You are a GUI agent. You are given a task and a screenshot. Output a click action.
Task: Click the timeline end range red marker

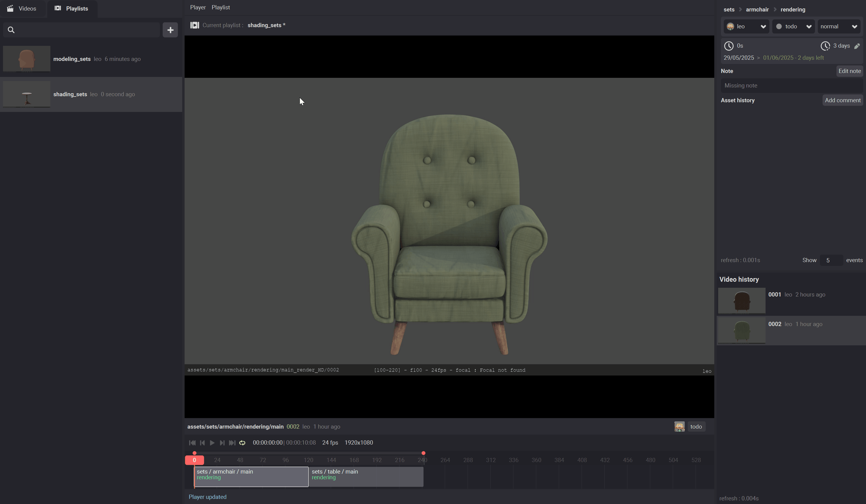[423, 453]
